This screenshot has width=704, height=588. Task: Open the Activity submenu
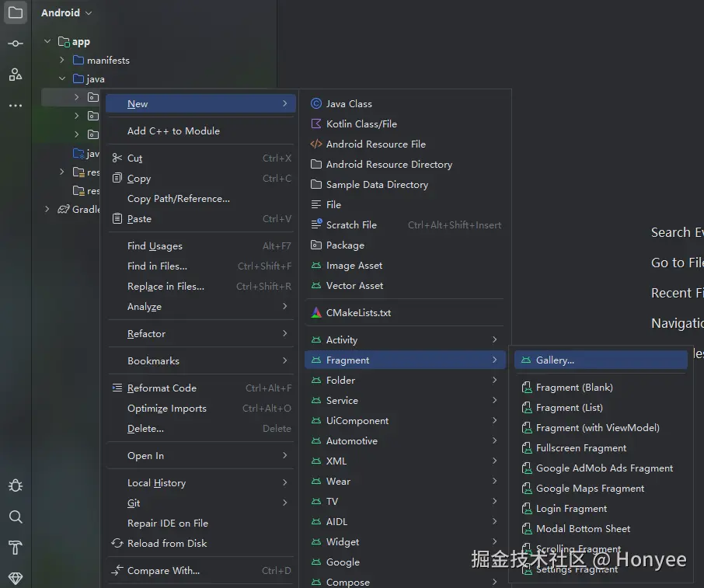pos(406,339)
